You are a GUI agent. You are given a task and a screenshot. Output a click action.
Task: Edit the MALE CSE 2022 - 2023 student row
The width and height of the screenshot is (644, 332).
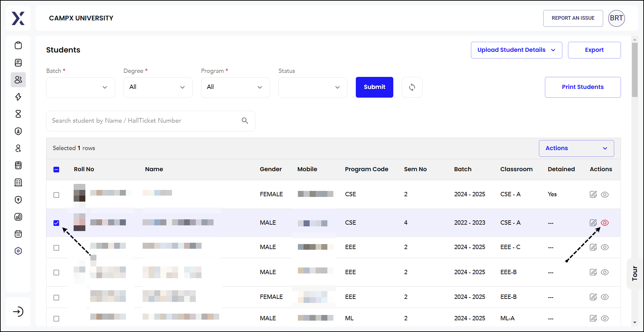pyautogui.click(x=593, y=223)
